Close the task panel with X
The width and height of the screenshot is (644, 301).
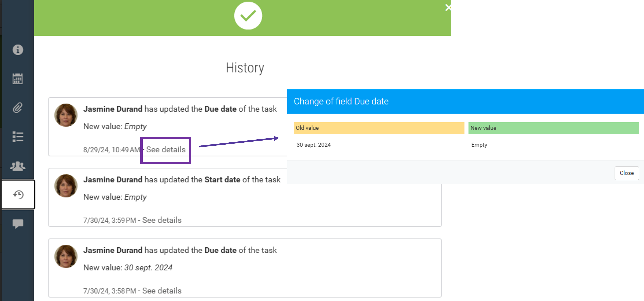(448, 8)
